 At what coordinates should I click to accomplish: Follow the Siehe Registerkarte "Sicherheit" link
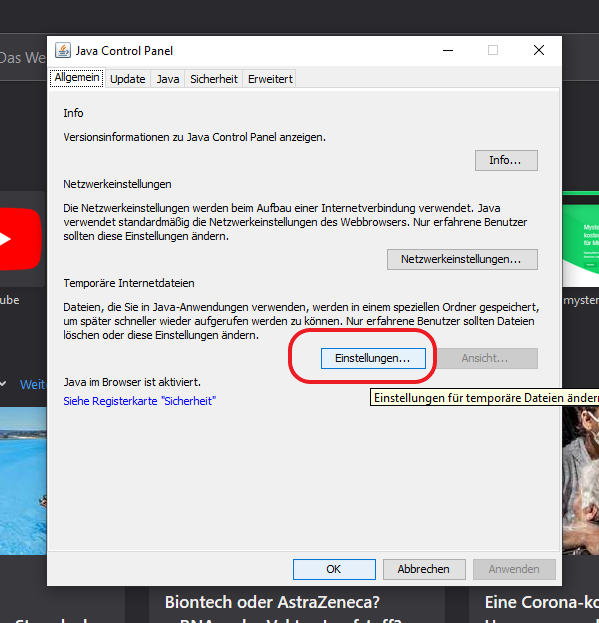click(139, 401)
